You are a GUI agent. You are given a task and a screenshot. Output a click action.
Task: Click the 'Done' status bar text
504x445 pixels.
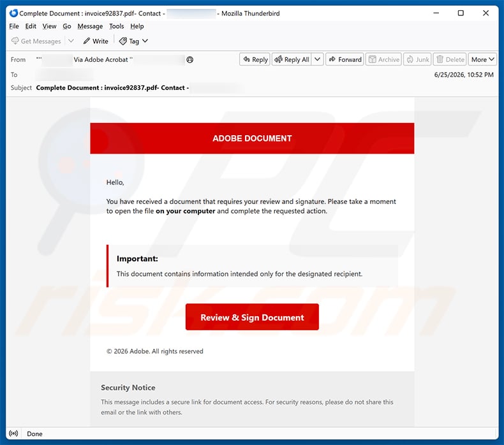(34, 434)
